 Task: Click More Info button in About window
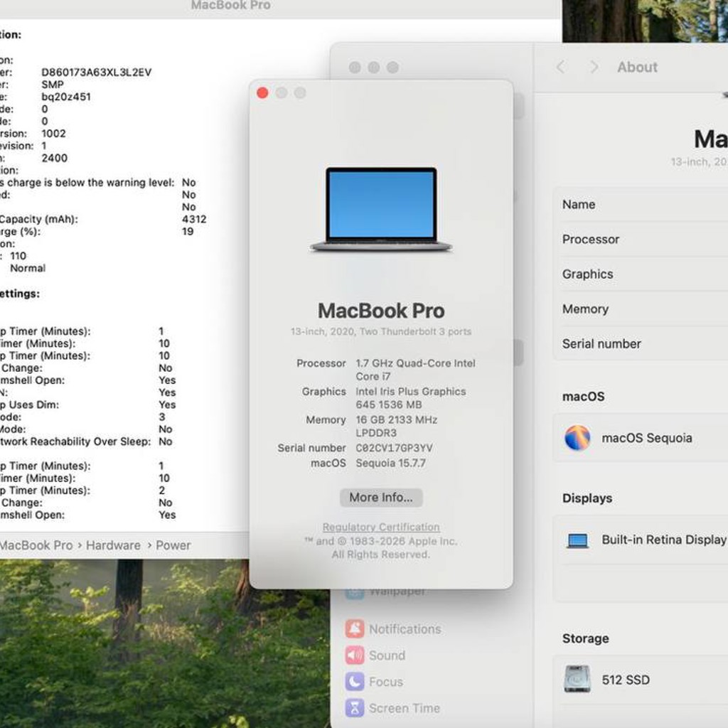pos(381,497)
